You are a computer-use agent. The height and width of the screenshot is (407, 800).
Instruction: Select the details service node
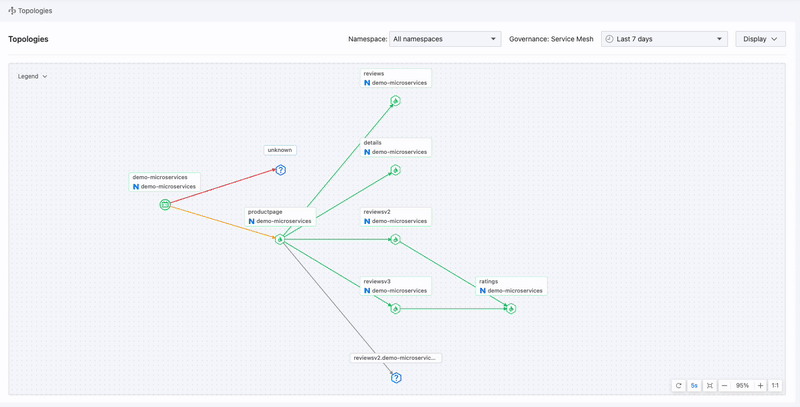tap(395, 170)
